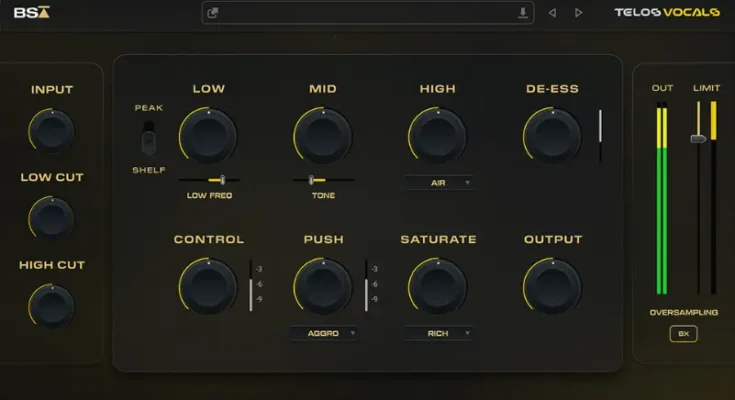Screen dimensions: 735x400
Task: Click the LIMIT threshold fader handle
Action: [x=699, y=138]
